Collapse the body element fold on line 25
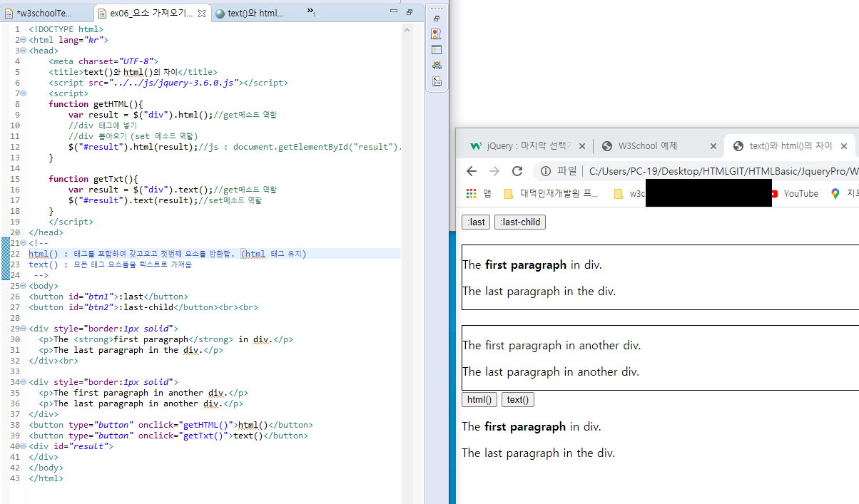Image resolution: width=859 pixels, height=504 pixels. click(25, 286)
